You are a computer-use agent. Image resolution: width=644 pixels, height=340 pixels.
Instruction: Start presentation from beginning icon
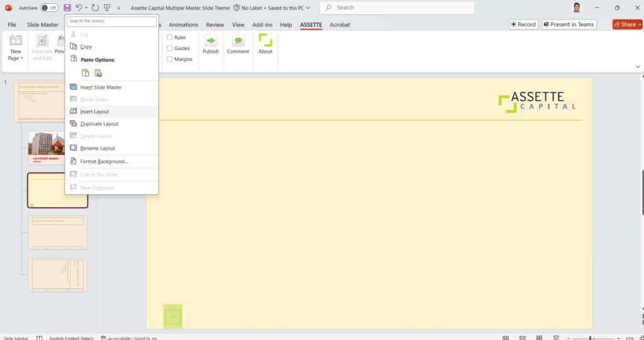[107, 8]
